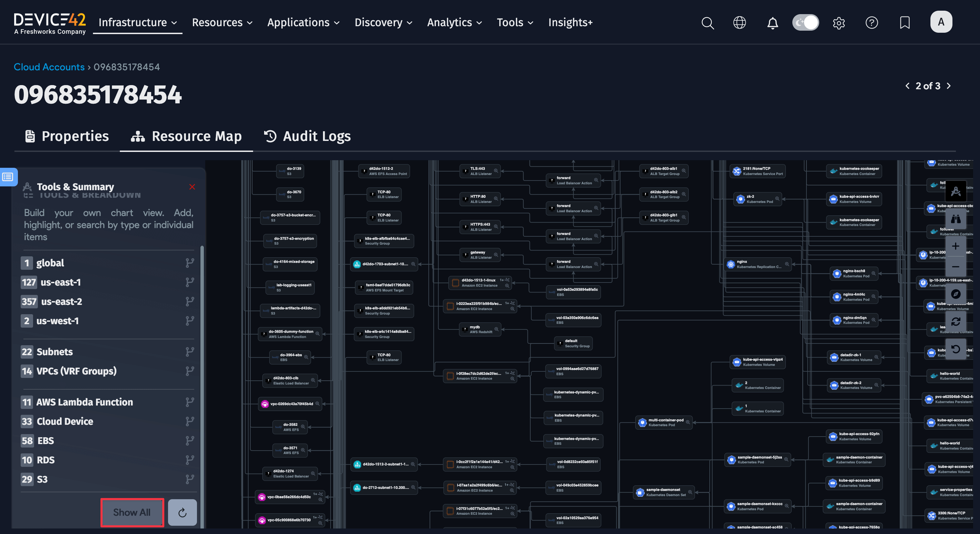
Task: Open the notifications bell
Action: [x=772, y=23]
